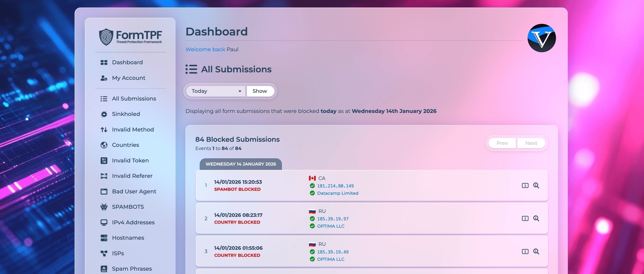Open My Account from the sidebar
Screen dimensions: 644x274
click(128, 78)
